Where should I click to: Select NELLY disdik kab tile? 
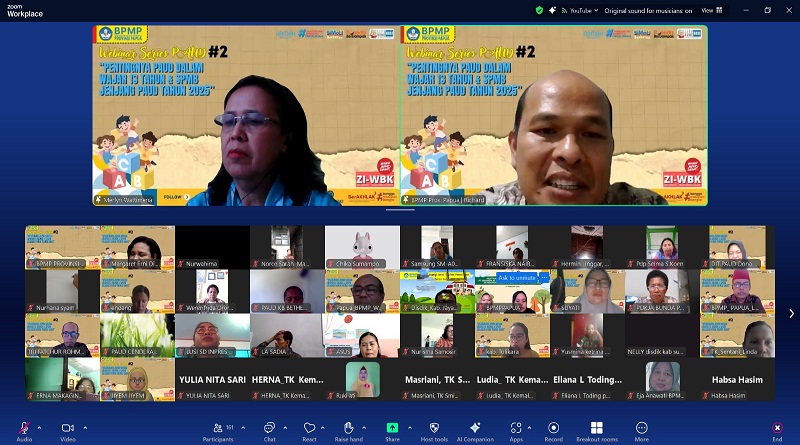[x=662, y=336]
